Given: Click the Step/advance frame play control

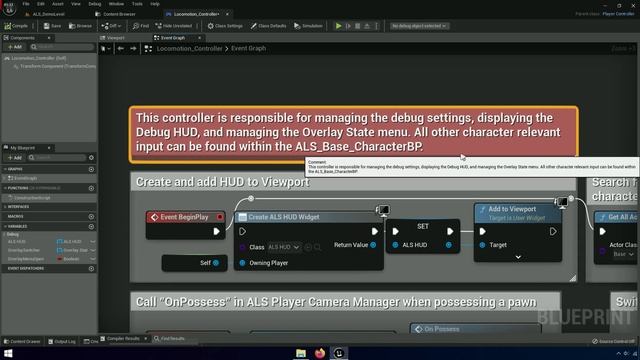Looking at the screenshot, I should 348,26.
